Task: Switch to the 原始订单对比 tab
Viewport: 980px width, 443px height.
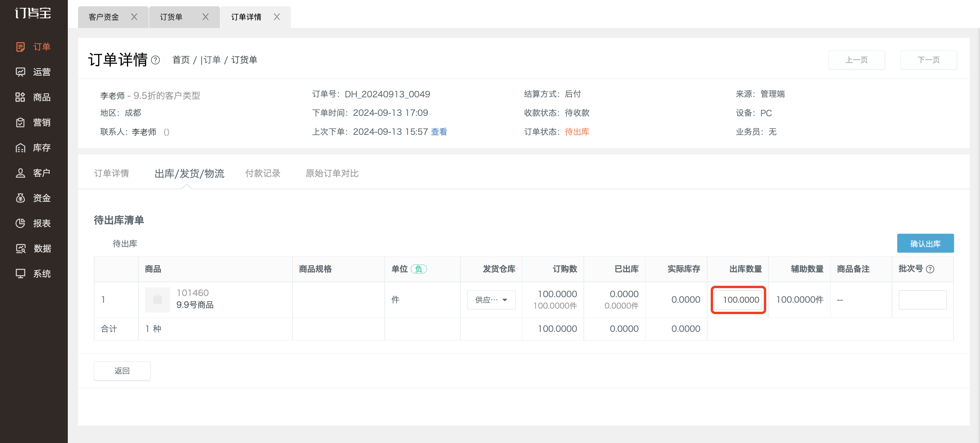Action: [x=332, y=173]
